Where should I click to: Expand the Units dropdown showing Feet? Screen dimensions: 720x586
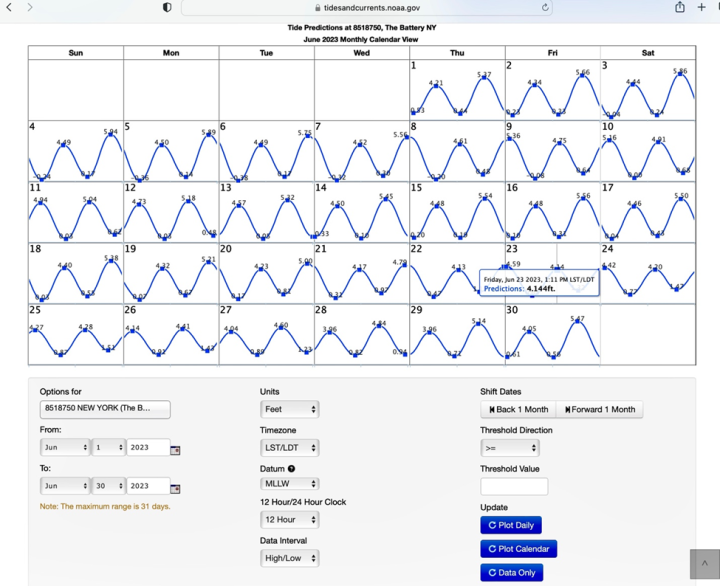coord(289,409)
